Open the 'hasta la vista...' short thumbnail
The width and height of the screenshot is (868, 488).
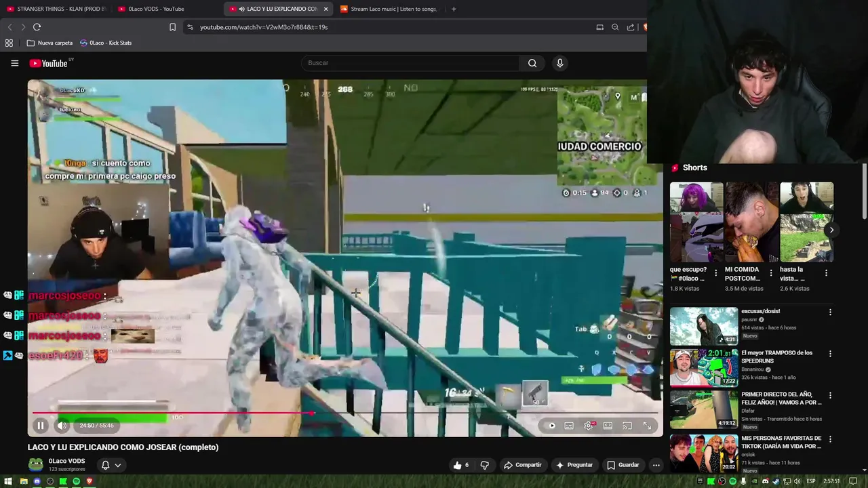(x=806, y=222)
